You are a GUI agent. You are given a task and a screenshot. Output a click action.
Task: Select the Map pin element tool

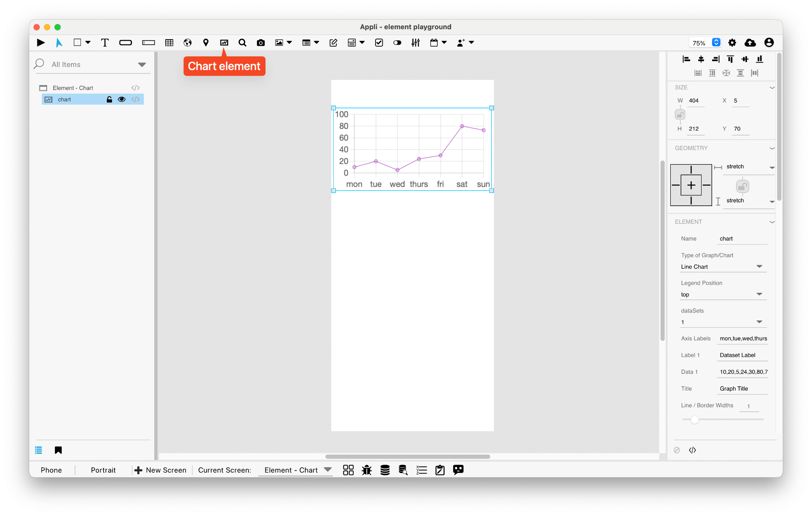click(206, 43)
